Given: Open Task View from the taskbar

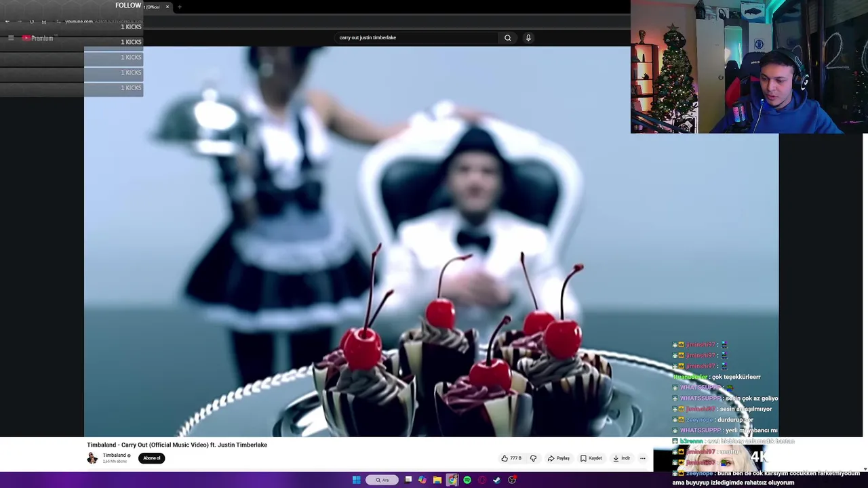Looking at the screenshot, I should (x=408, y=480).
